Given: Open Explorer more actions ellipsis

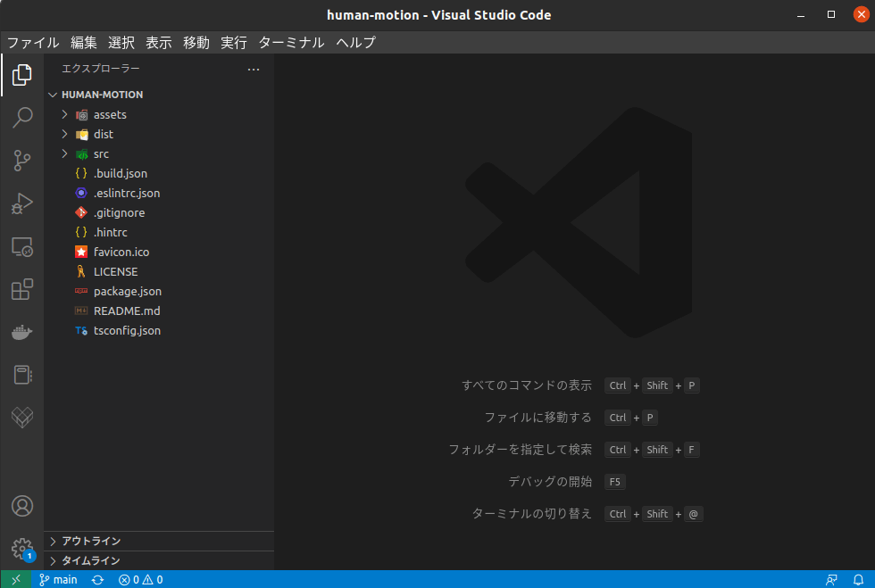Looking at the screenshot, I should pos(254,70).
